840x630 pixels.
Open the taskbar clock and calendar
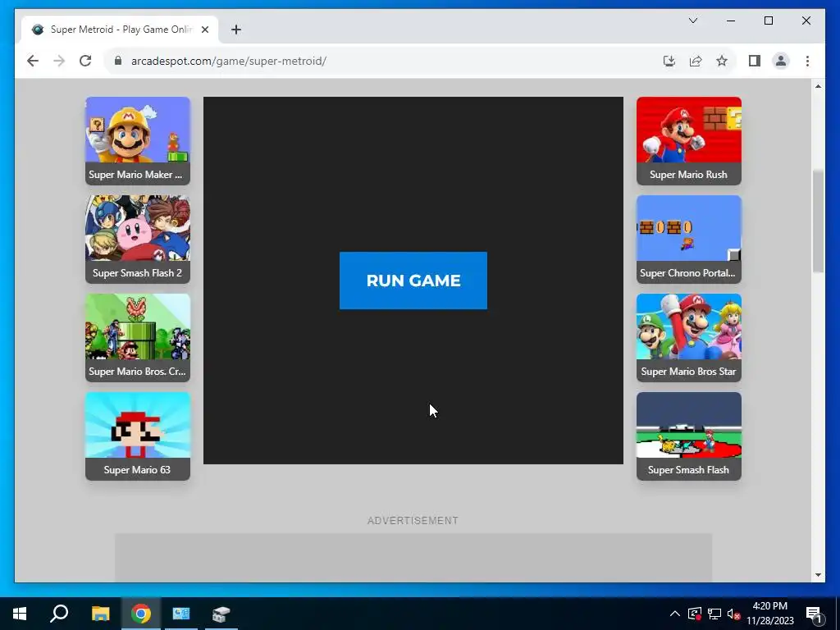click(x=769, y=614)
